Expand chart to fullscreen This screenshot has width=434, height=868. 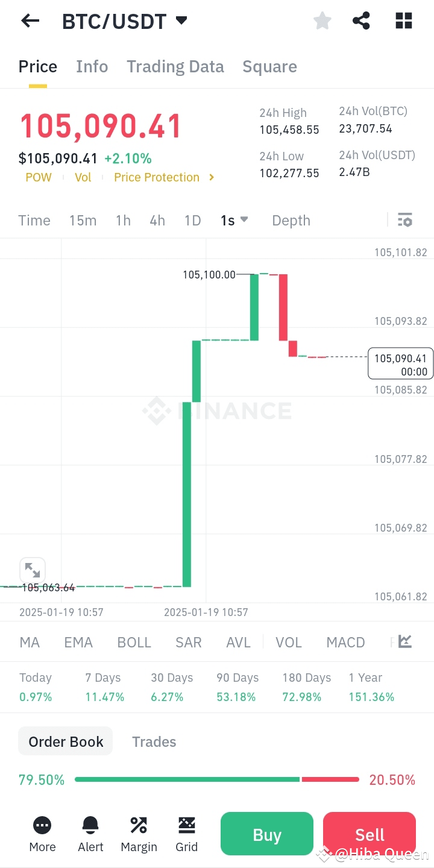click(x=33, y=570)
